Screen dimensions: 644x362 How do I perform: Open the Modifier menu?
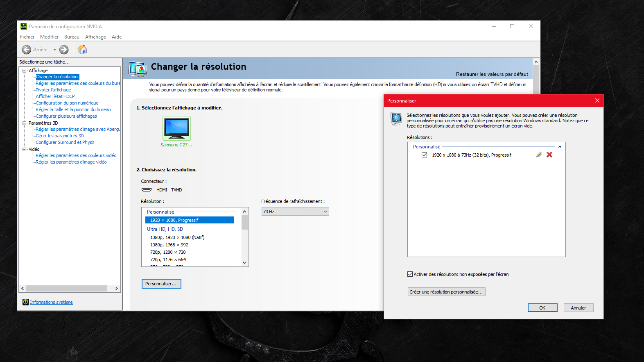49,37
